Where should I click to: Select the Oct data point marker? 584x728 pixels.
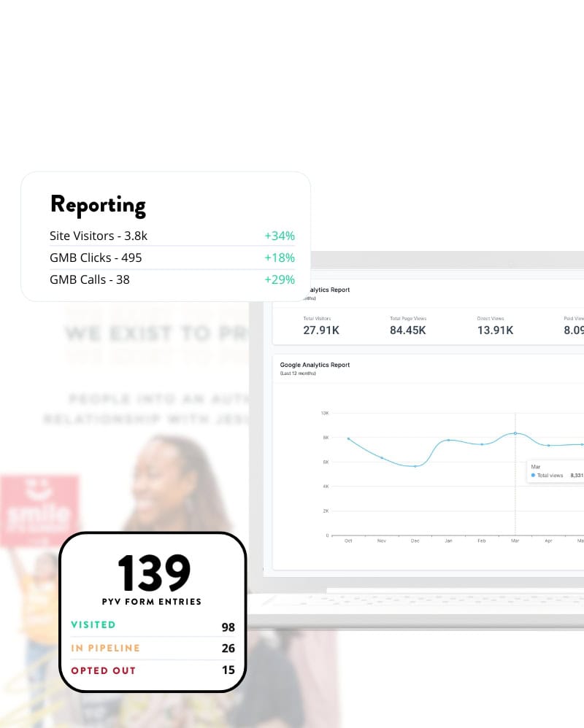(x=349, y=438)
